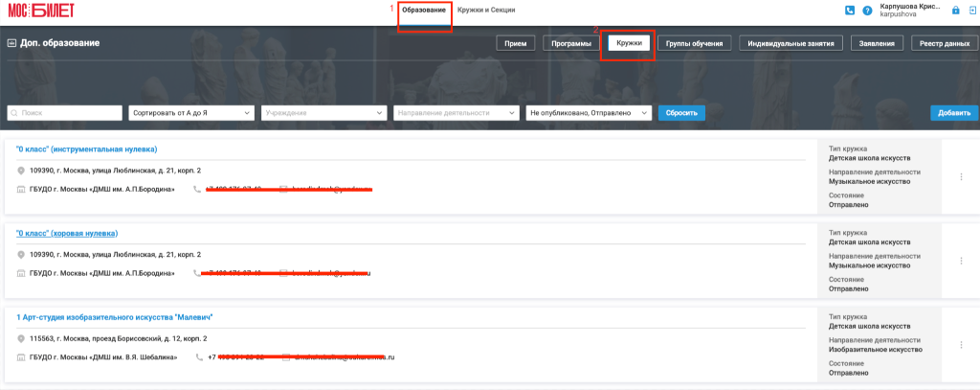Image resolution: width=980 pixels, height=390 pixels.
Task: Click the logout icon at top right
Action: click(972, 11)
